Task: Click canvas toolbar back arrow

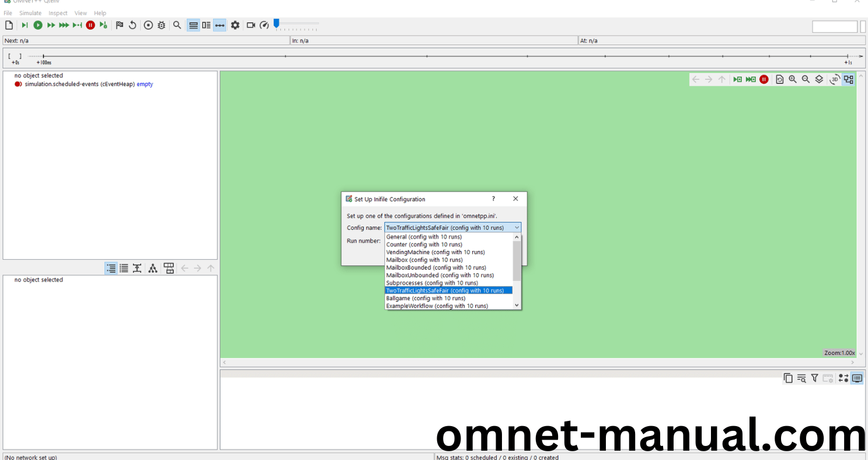Action: tap(696, 79)
